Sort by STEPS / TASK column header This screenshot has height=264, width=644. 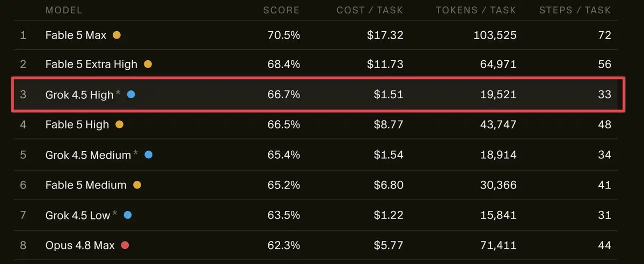(575, 10)
